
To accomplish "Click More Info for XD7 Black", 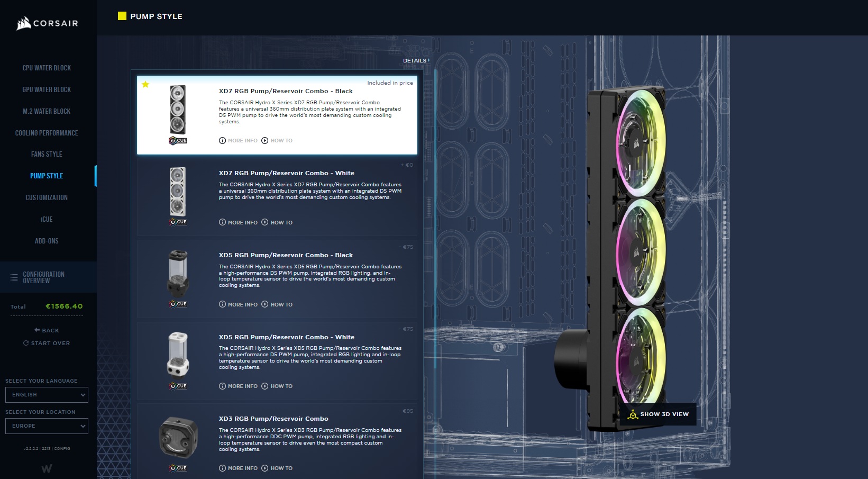I will click(x=238, y=141).
